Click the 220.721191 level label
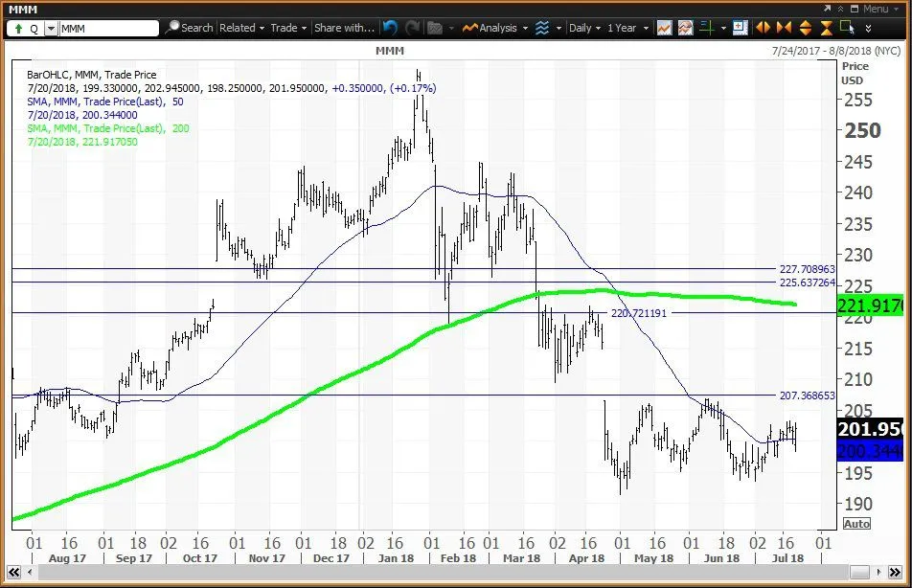Screen dimensions: 912x588 [x=638, y=313]
